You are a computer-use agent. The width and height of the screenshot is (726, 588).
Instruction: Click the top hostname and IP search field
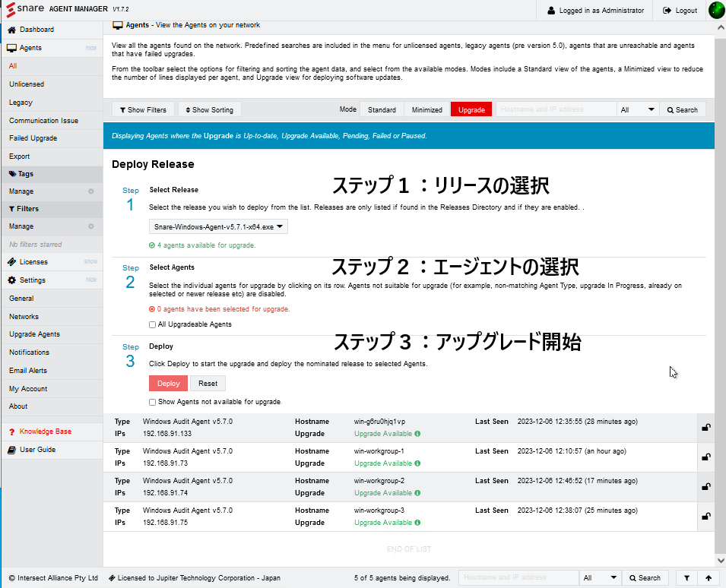556,109
